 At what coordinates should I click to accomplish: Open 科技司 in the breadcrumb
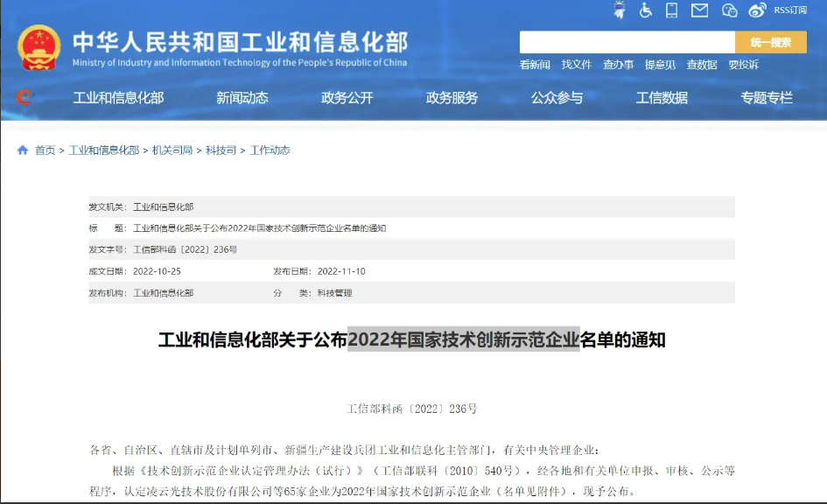pos(221,150)
